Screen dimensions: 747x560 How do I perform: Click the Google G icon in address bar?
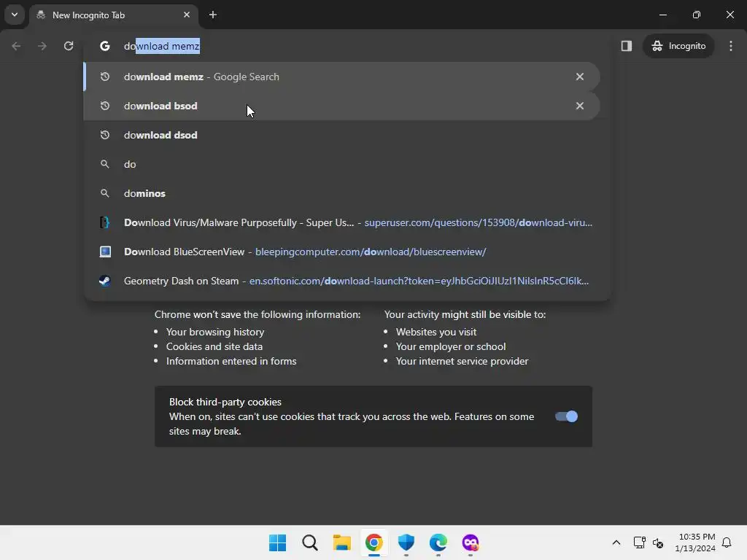point(105,46)
